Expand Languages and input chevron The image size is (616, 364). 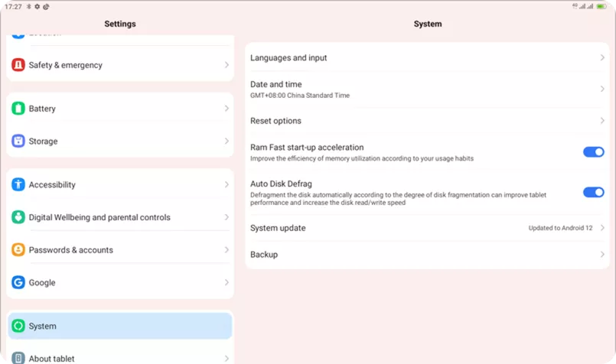tap(602, 58)
